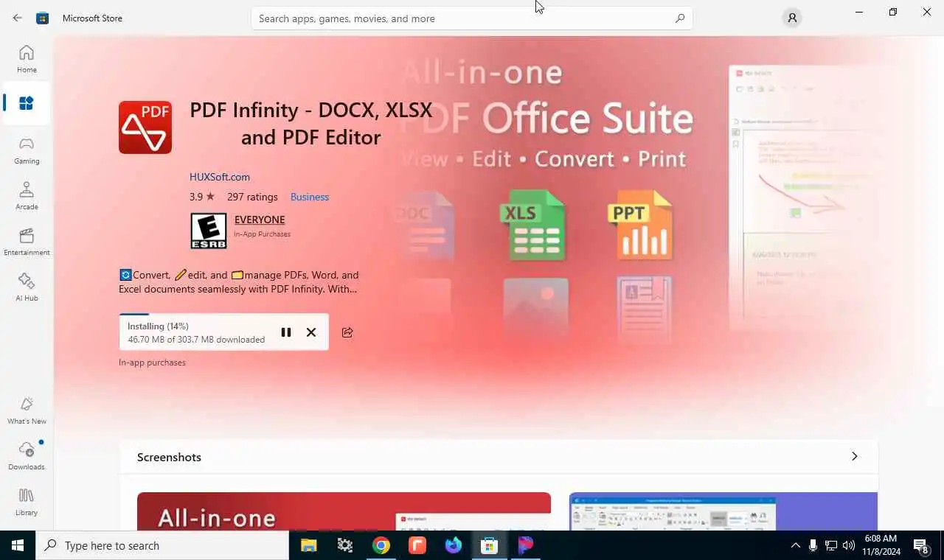Open the second screenshot thumbnail
The width and height of the screenshot is (944, 560).
[x=723, y=511]
